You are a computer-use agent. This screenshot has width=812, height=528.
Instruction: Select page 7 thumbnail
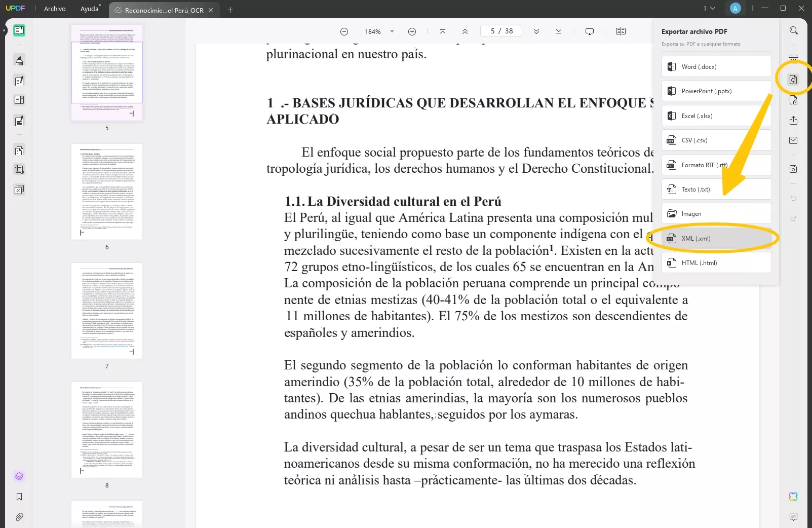tap(107, 311)
